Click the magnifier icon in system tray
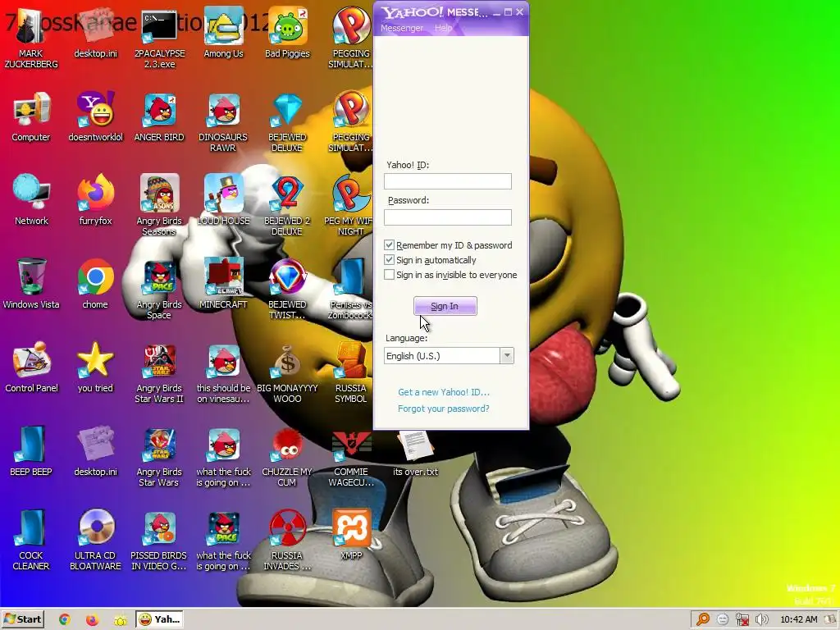The width and height of the screenshot is (840, 630). (x=703, y=619)
